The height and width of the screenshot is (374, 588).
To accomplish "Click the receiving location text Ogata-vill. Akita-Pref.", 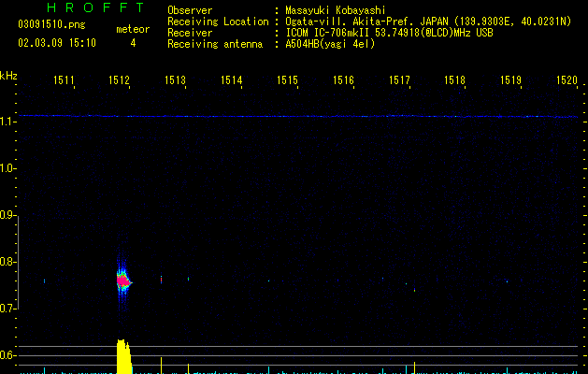I will (350, 22).
